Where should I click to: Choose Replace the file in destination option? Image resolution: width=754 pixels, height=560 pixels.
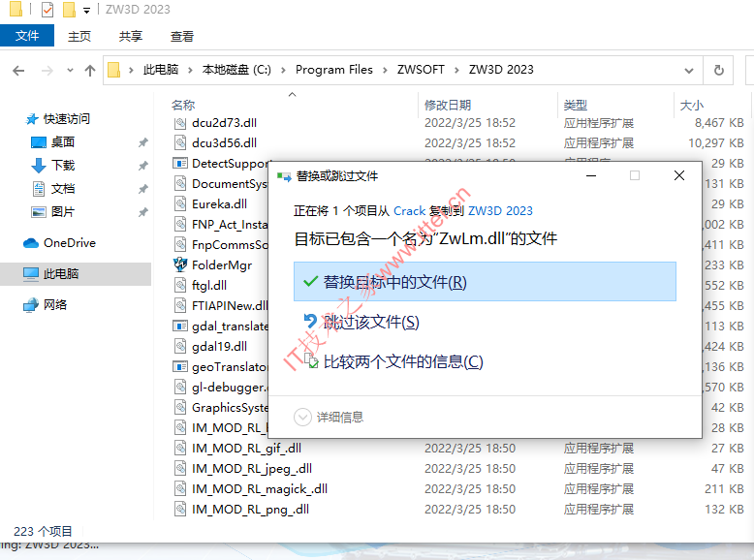pyautogui.click(x=485, y=282)
